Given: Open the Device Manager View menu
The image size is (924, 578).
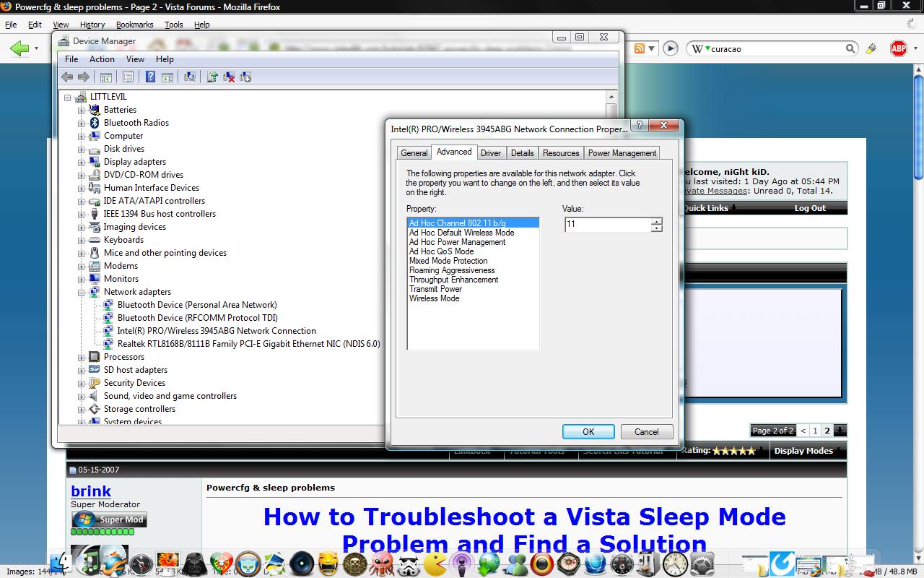Looking at the screenshot, I should click(136, 59).
